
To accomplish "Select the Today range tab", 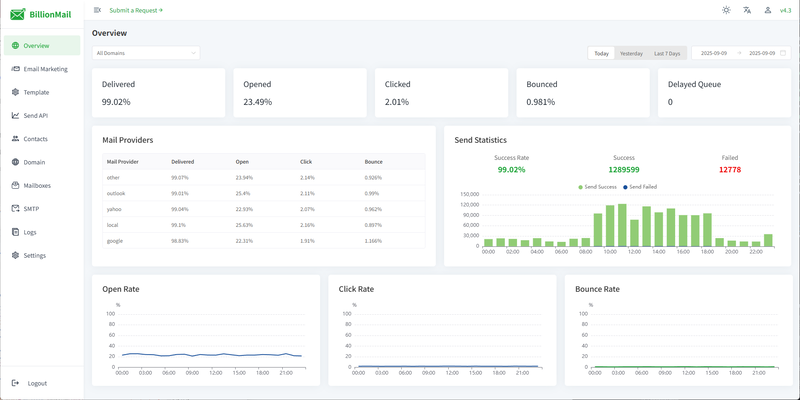I will [x=602, y=53].
